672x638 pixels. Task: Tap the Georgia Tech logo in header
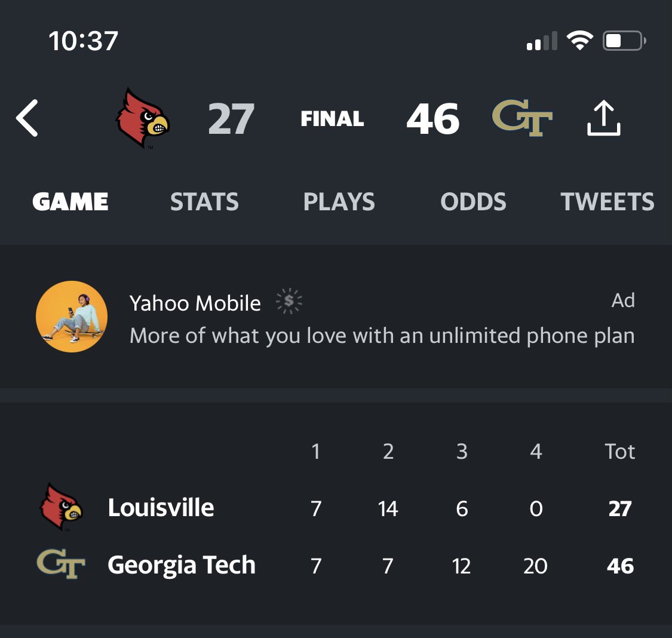click(521, 118)
